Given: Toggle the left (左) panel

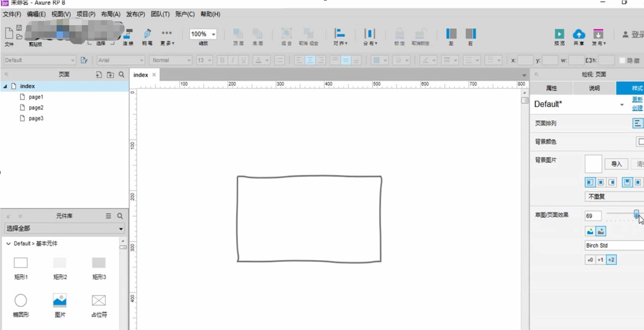Looking at the screenshot, I should click(x=451, y=36).
